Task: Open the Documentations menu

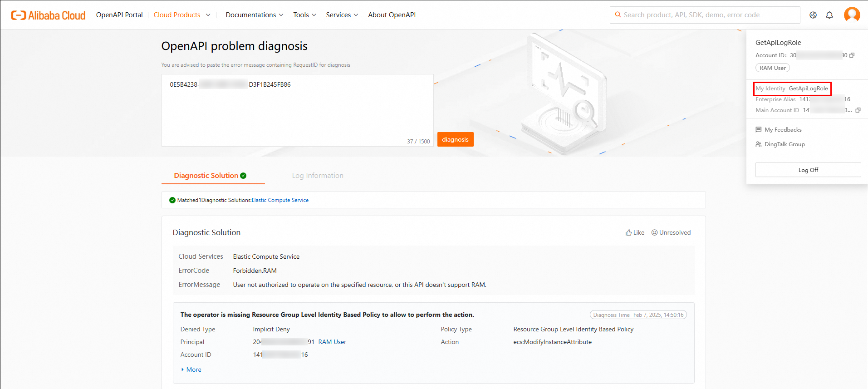Action: [x=254, y=15]
